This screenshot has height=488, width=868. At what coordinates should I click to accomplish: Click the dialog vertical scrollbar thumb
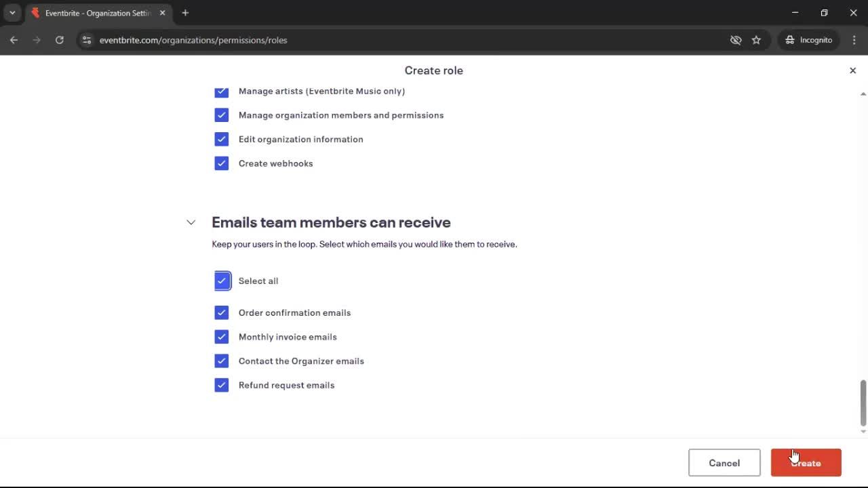[863, 403]
